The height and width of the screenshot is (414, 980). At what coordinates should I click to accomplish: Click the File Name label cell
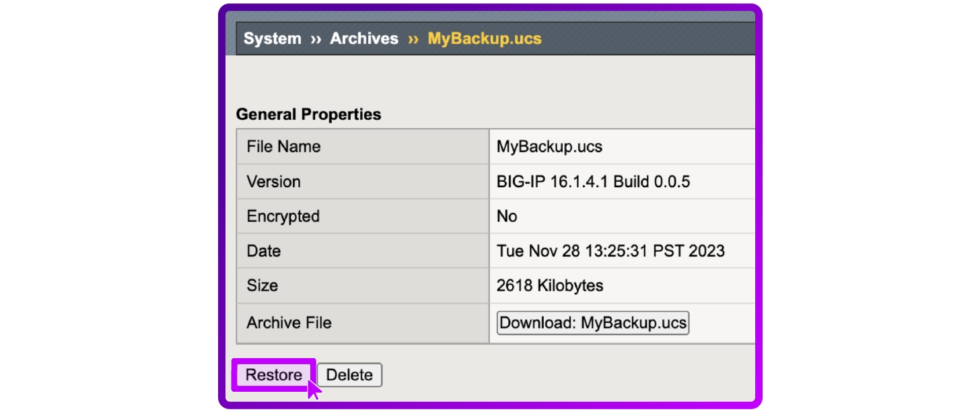363,147
